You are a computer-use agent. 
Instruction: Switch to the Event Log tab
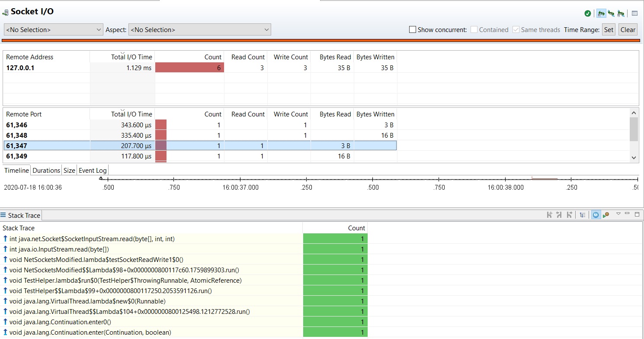pyautogui.click(x=92, y=170)
